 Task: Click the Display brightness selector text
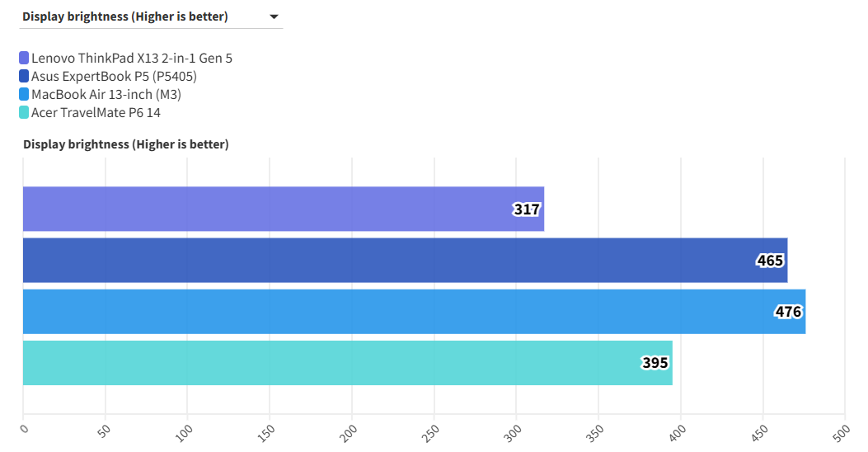tap(125, 16)
